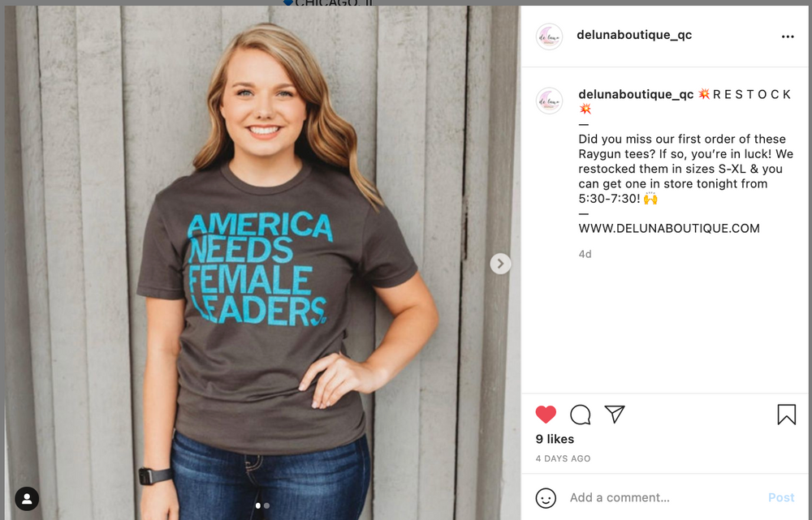The image size is (812, 520).
Task: Click the profile avatar beside the caption
Action: tap(550, 101)
